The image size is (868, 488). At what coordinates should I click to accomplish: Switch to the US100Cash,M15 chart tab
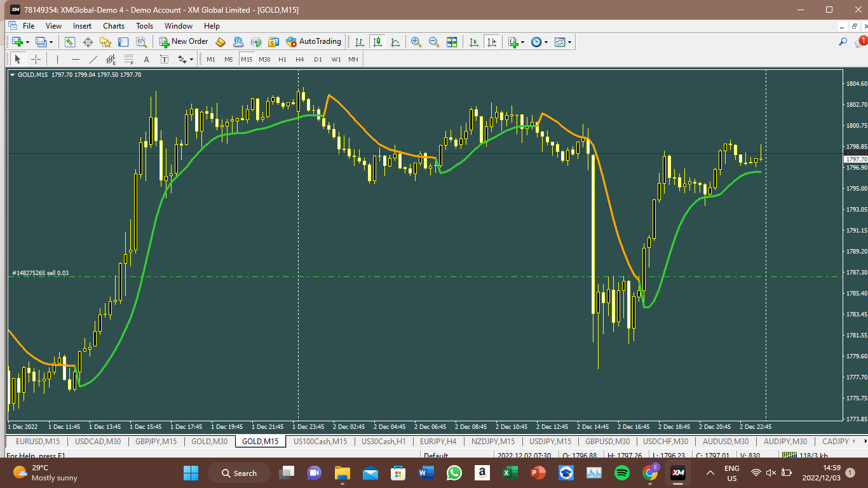(x=320, y=442)
